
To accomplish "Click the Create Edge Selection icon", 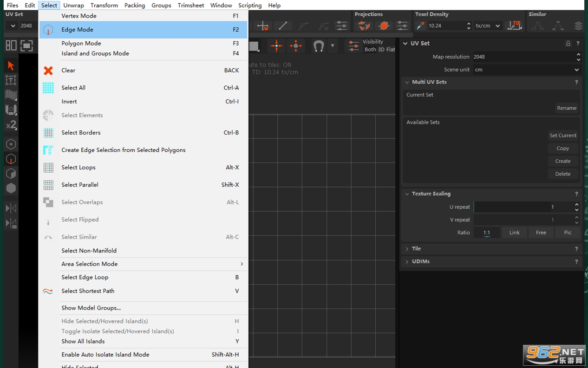I will click(48, 150).
